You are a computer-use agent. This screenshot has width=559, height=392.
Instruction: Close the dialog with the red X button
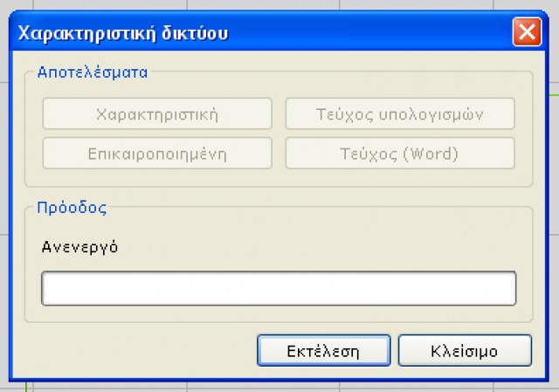(526, 33)
